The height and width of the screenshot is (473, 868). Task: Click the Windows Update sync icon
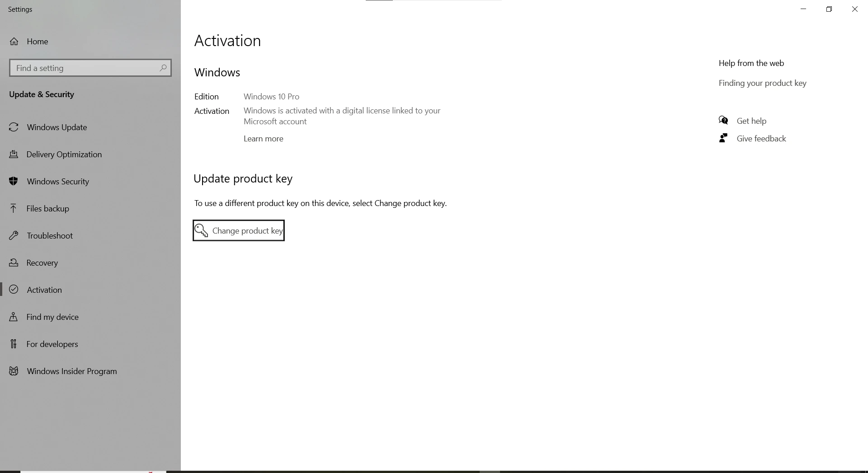tap(14, 127)
